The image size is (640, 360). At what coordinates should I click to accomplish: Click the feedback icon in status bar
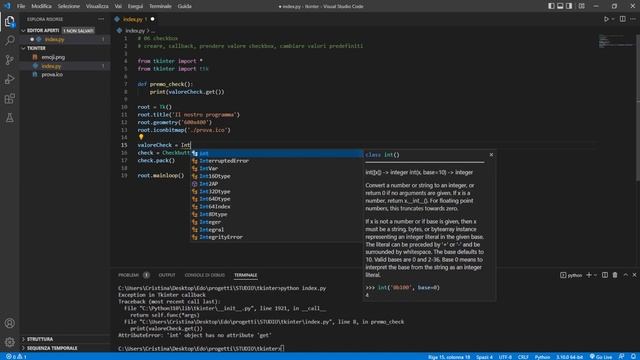[621, 357]
